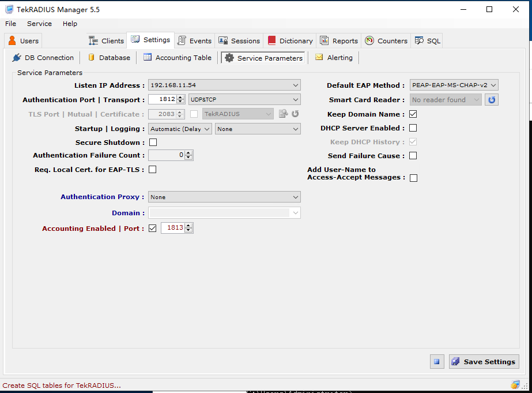
Task: Click the stop service button
Action: (437, 362)
